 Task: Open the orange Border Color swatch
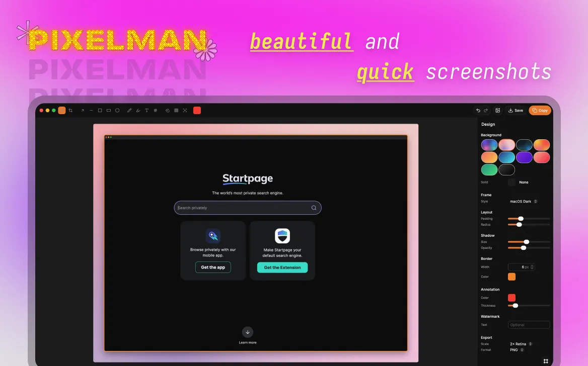(511, 277)
